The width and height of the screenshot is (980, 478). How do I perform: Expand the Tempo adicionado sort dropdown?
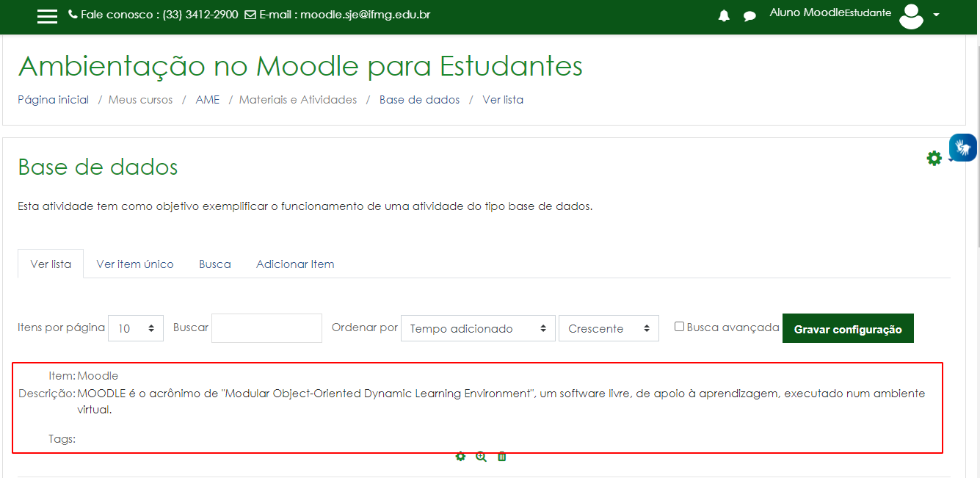pyautogui.click(x=478, y=329)
